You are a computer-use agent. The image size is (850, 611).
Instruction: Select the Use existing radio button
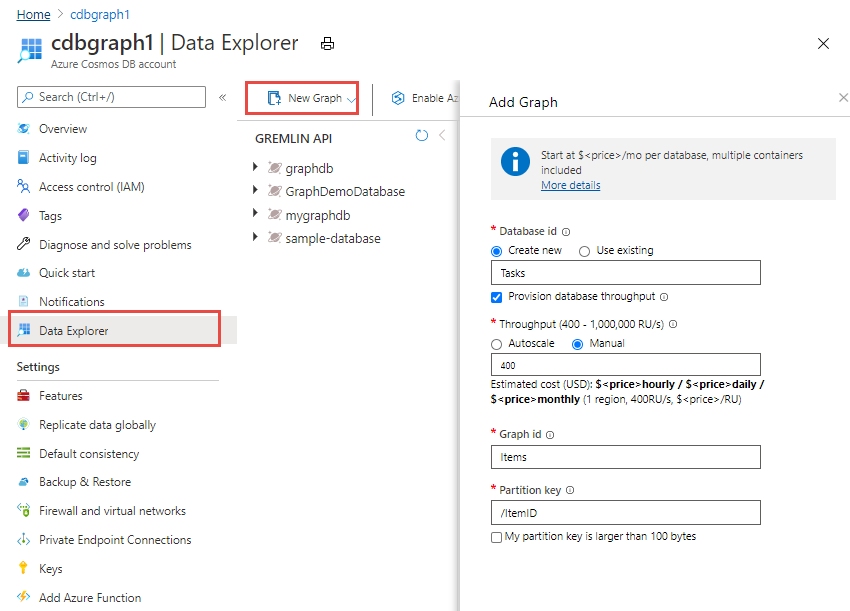coord(584,251)
